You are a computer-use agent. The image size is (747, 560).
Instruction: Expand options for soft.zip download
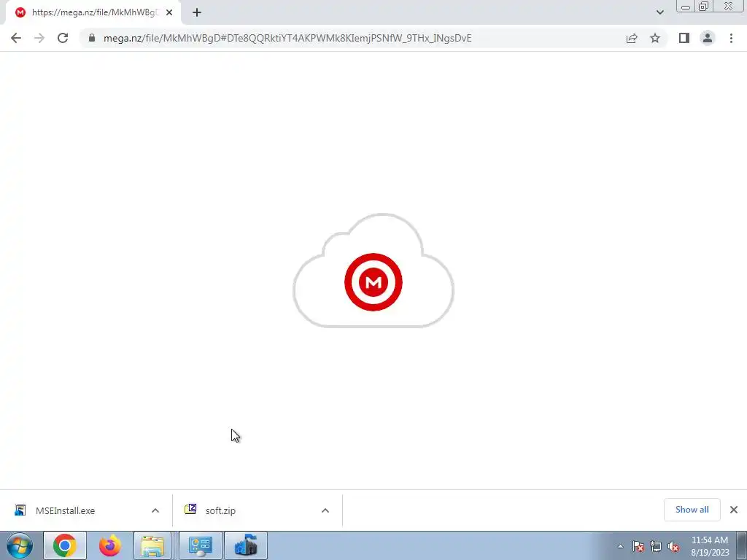pyautogui.click(x=325, y=510)
